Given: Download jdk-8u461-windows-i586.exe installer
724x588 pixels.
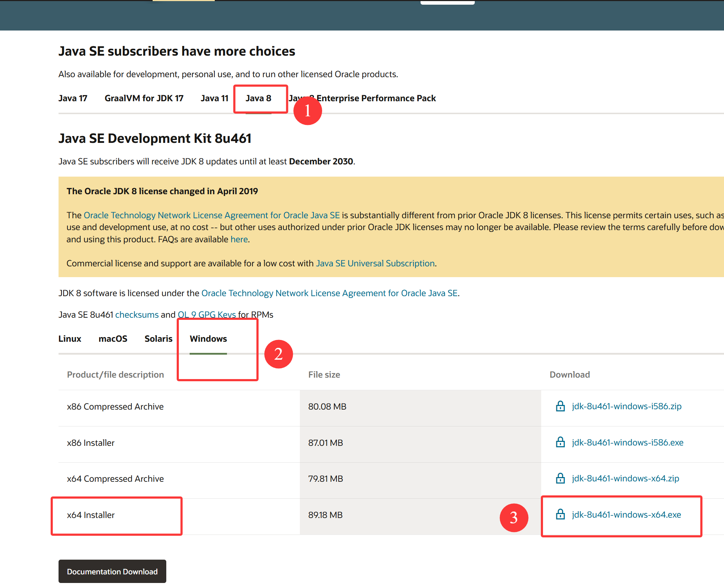Looking at the screenshot, I should pyautogui.click(x=628, y=443).
